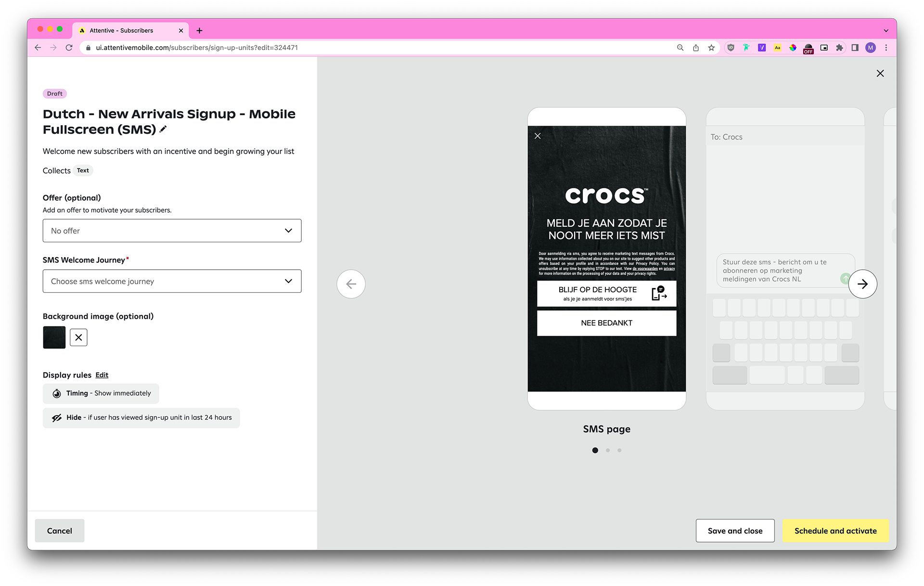Jump to the second preview pagination dot
Viewport: 924px width, 586px height.
coord(608,450)
